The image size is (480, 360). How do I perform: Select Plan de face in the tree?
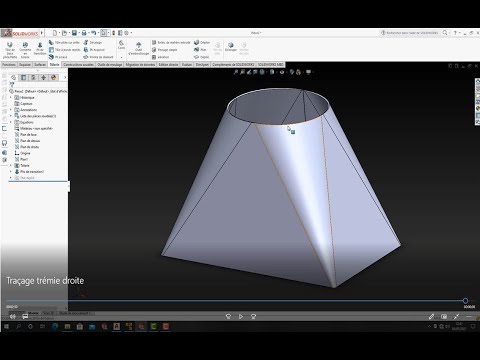point(26,134)
